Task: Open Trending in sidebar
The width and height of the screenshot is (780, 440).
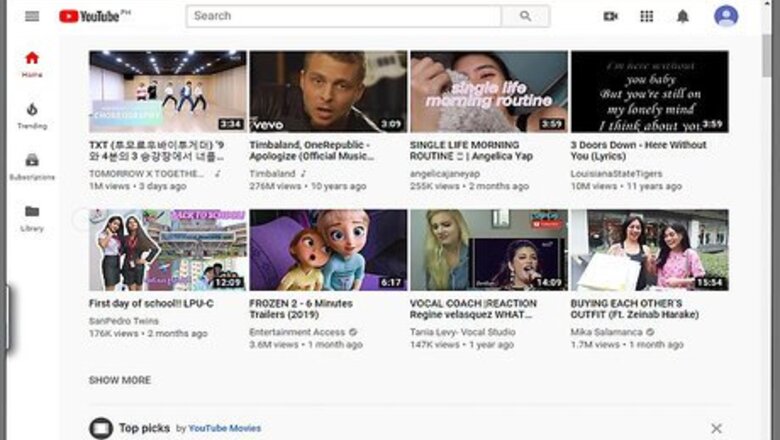Action: (x=32, y=116)
